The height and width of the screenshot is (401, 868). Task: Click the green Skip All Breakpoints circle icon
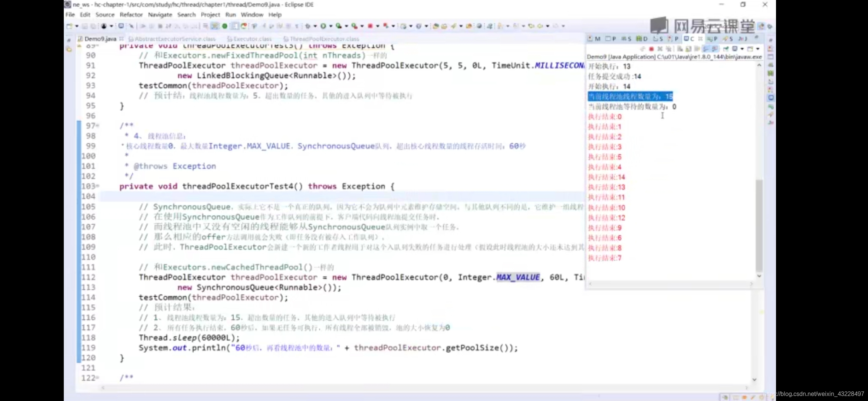[x=224, y=26]
